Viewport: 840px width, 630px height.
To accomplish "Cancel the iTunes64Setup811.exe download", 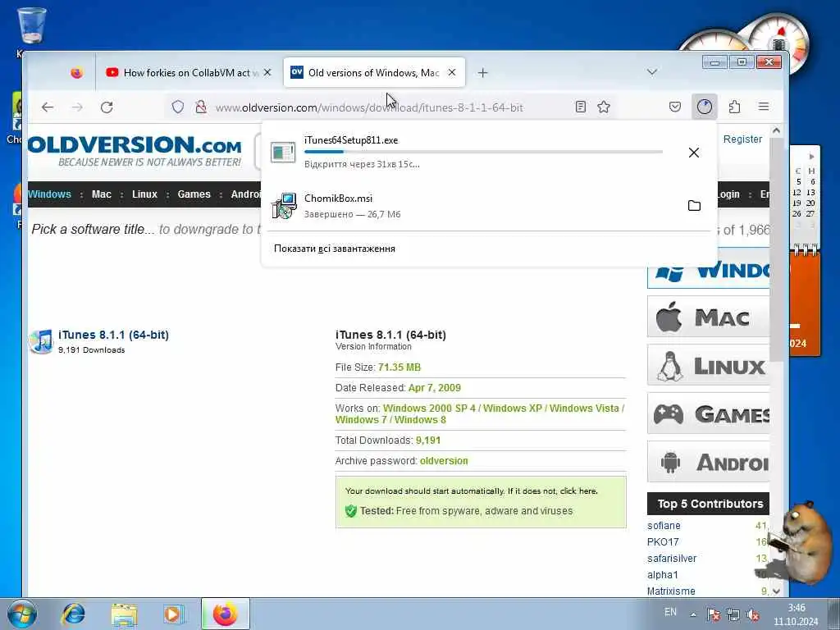I will [694, 153].
